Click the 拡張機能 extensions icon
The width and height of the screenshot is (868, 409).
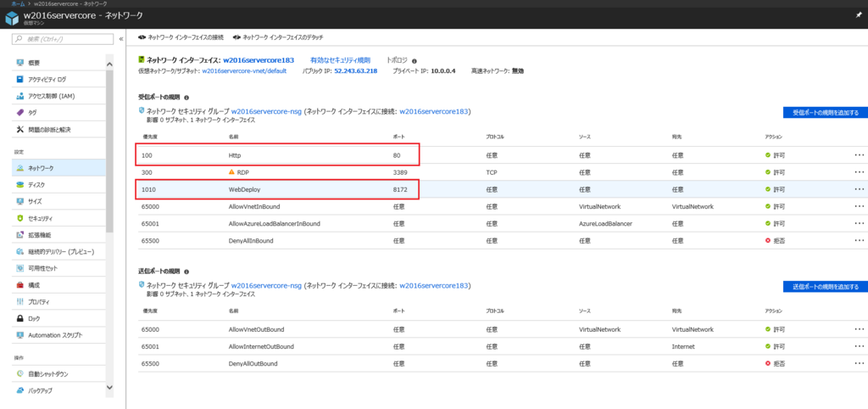(20, 235)
